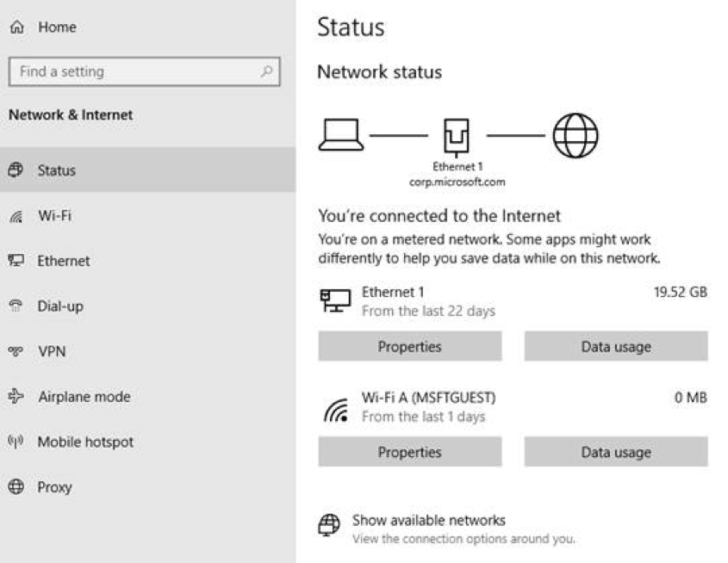Select the Proxy globe icon
The width and height of the screenshot is (728, 563).
pyautogui.click(x=17, y=487)
